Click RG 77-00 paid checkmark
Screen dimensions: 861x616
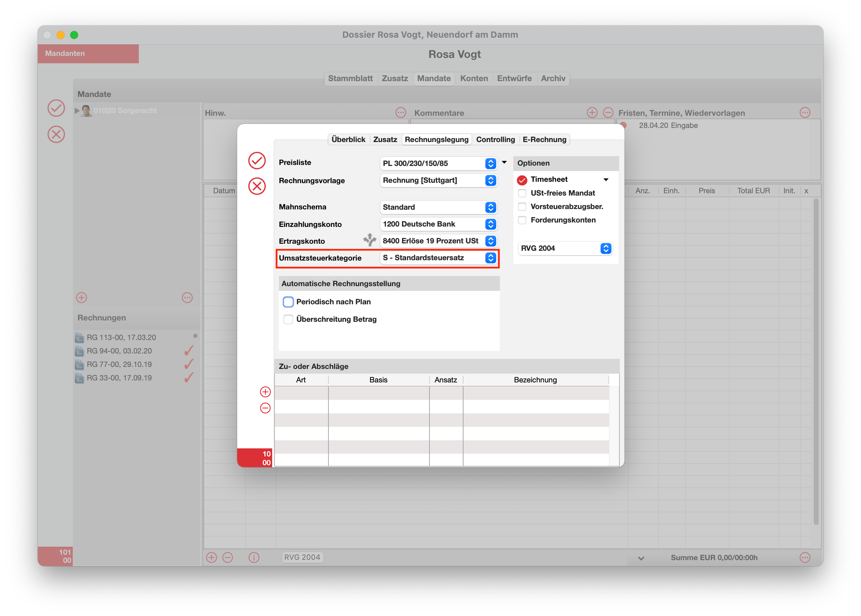click(189, 364)
